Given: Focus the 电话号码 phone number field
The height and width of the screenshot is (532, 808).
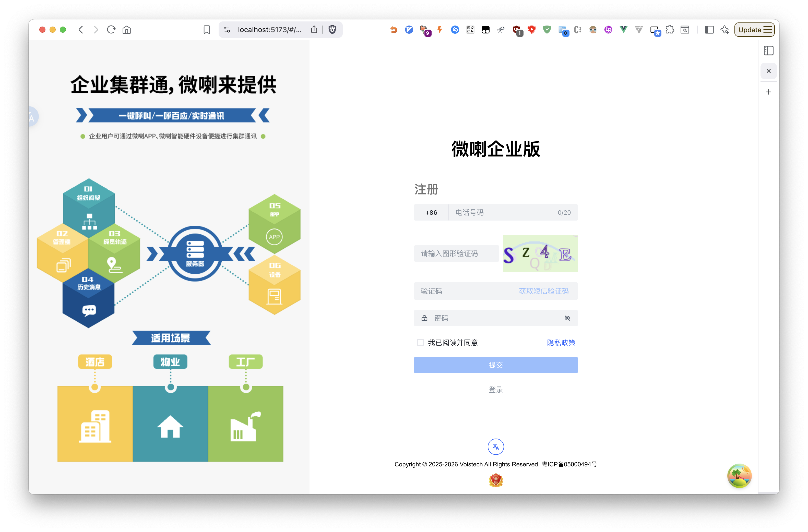Looking at the screenshot, I should click(x=513, y=212).
